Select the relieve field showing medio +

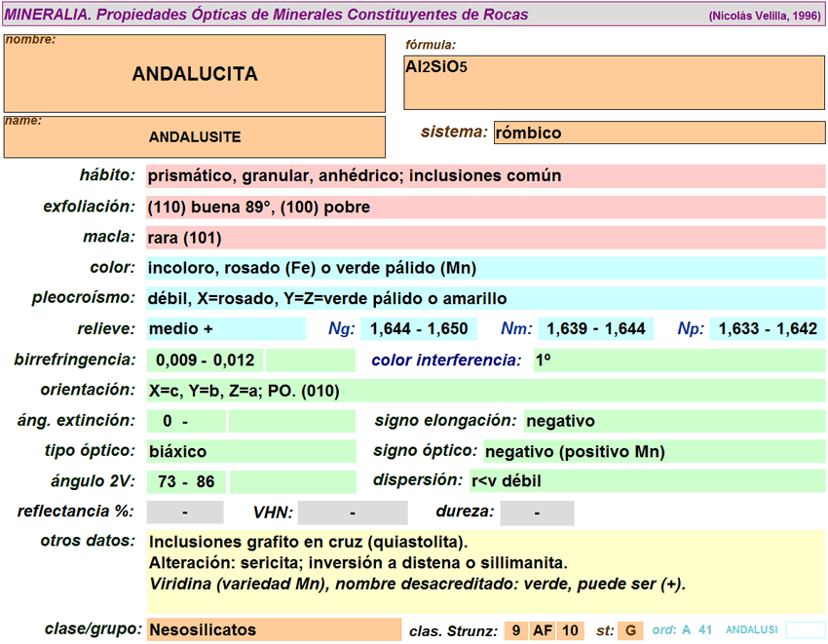pos(225,329)
